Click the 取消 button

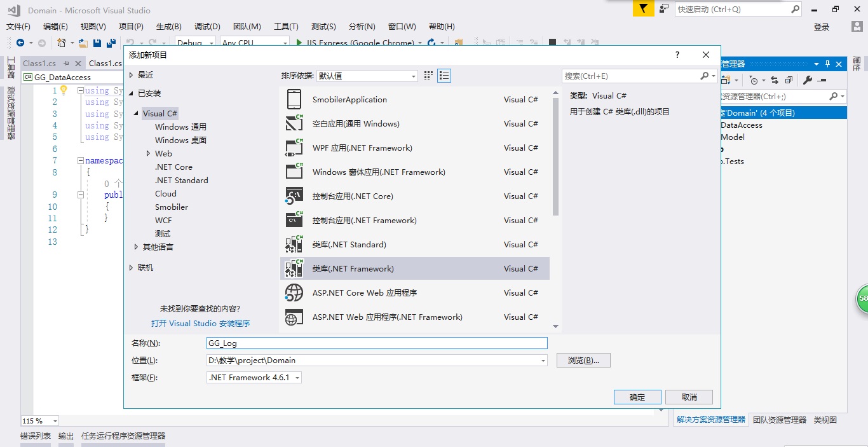pos(689,397)
